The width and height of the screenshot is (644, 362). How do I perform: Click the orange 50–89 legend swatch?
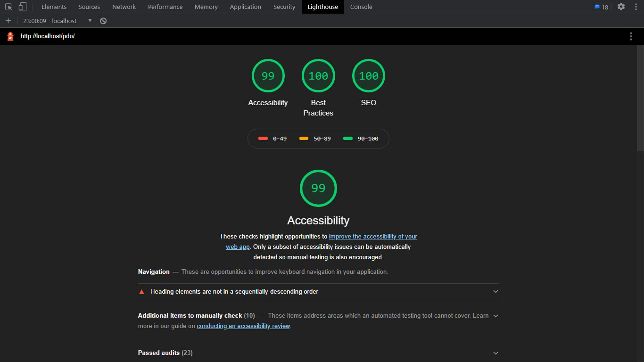point(304,139)
